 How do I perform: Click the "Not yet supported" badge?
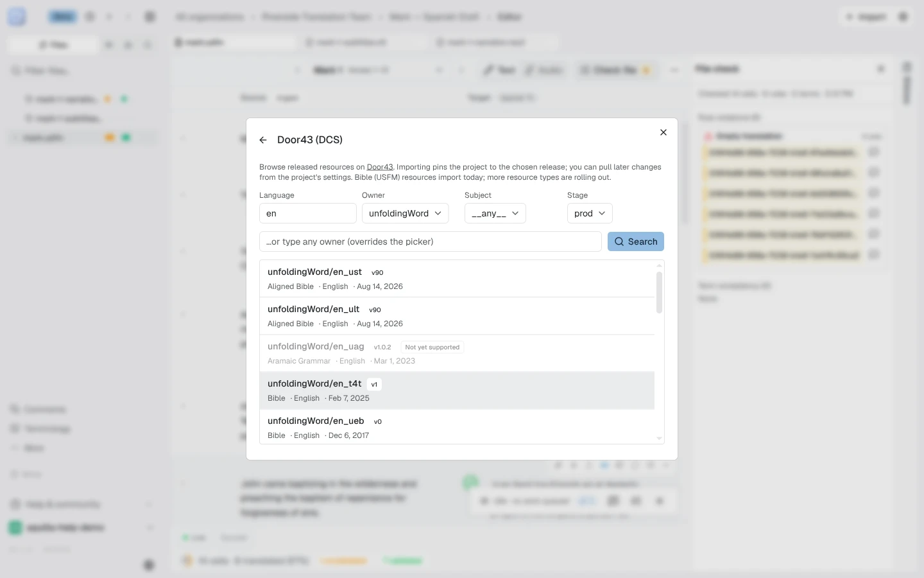click(432, 347)
